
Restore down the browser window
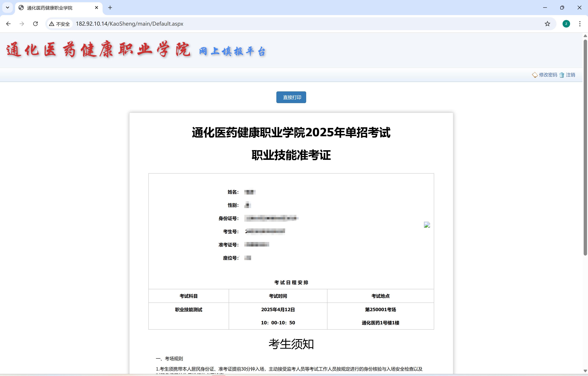(x=562, y=8)
